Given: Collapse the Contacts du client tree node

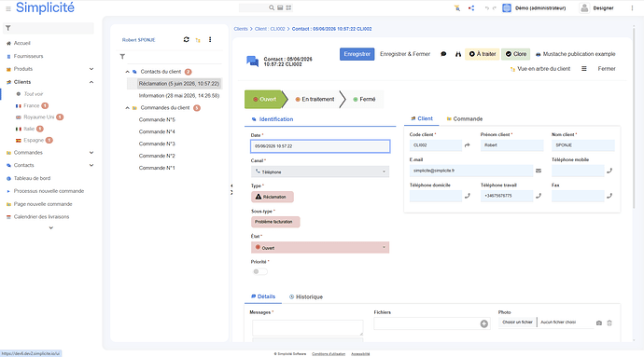Looking at the screenshot, I should coord(127,72).
